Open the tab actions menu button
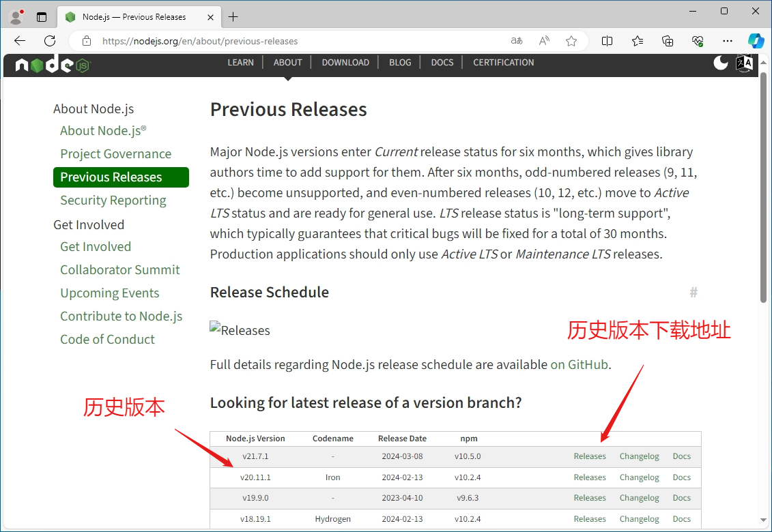 point(42,17)
